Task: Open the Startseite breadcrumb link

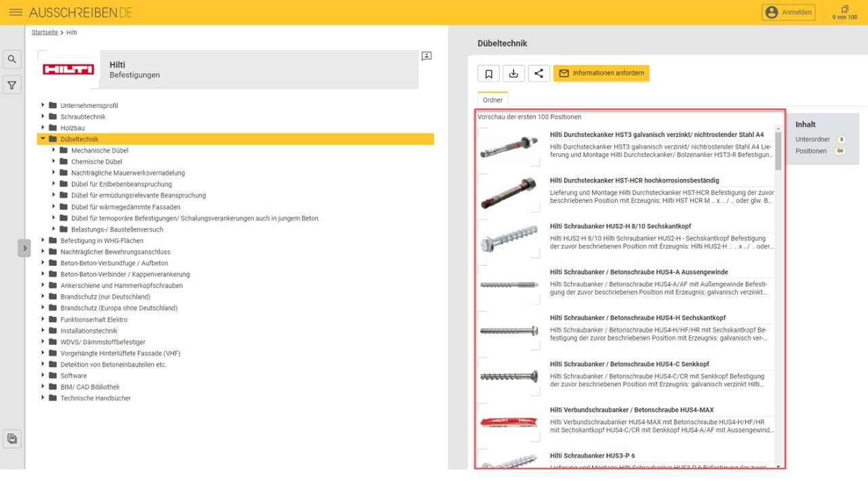Action: 44,32
